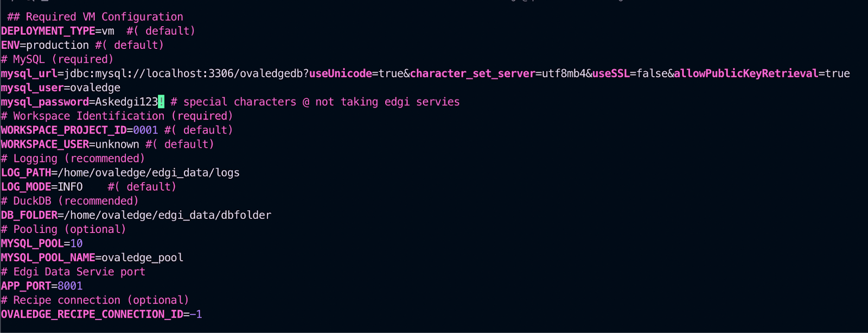Place cursor on WORKSPACE_PROJECT_ID value 0001
Screen dimensions: 868x333
point(145,130)
